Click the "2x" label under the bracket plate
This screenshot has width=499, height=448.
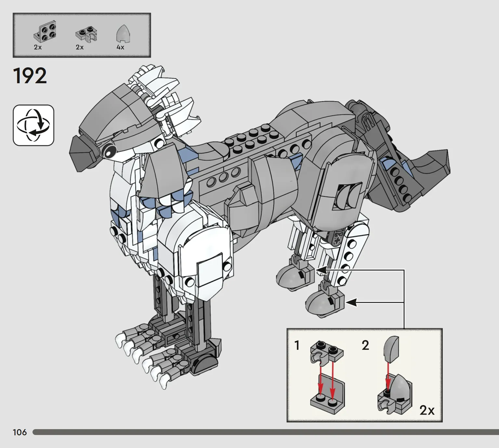pyautogui.click(x=38, y=47)
